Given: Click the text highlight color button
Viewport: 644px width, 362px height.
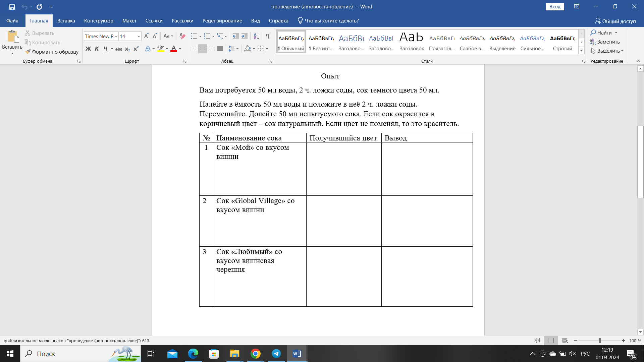Looking at the screenshot, I should pos(161,49).
